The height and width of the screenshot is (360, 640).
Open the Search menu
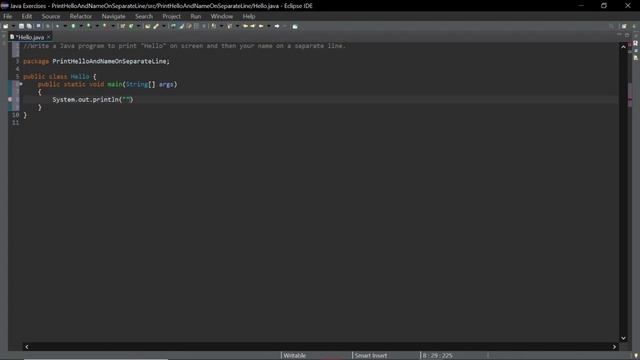pos(144,16)
